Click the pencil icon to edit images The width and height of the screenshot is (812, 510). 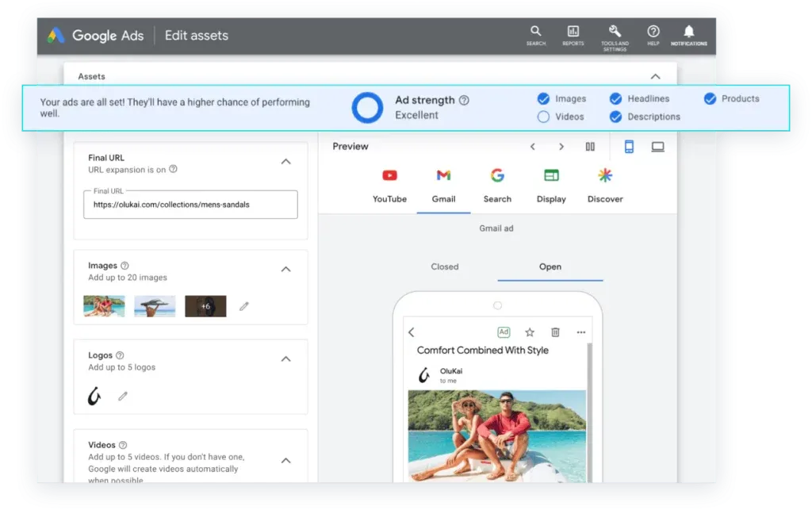[244, 306]
